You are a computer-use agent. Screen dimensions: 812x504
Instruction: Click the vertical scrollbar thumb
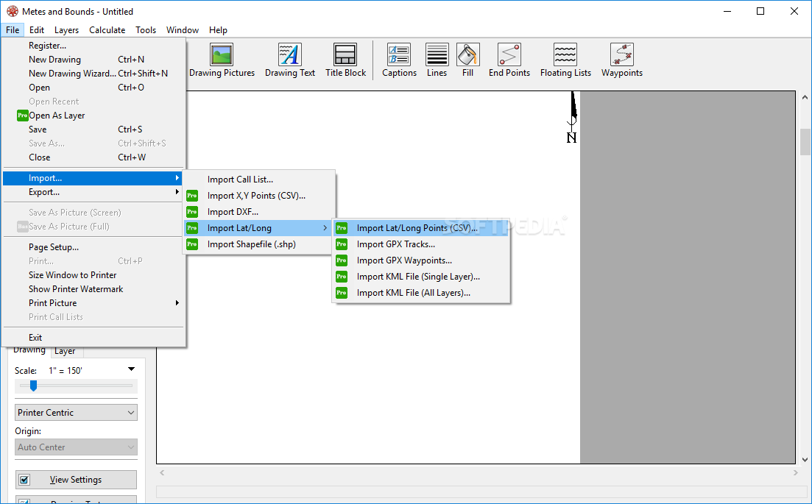pyautogui.click(x=805, y=142)
